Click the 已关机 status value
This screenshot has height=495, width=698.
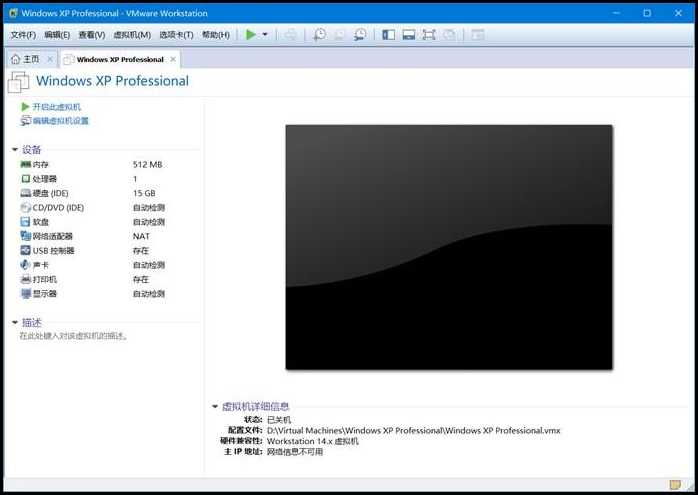pos(279,420)
